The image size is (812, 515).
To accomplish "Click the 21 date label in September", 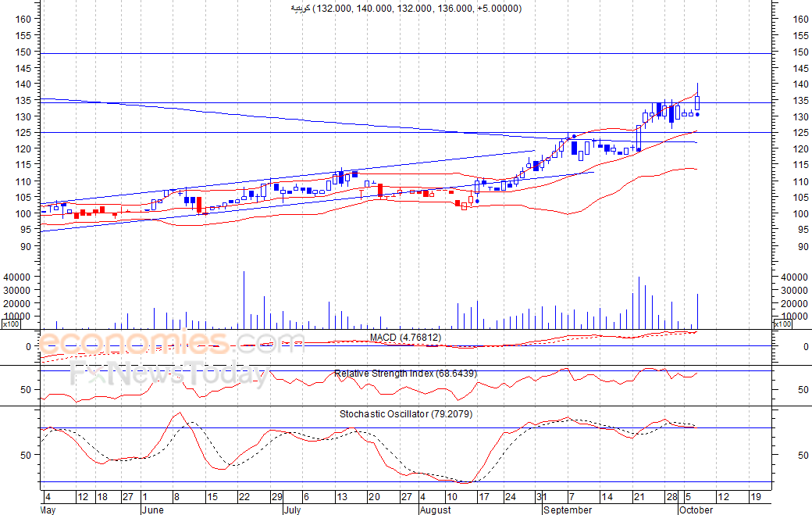I will pyautogui.click(x=639, y=497).
